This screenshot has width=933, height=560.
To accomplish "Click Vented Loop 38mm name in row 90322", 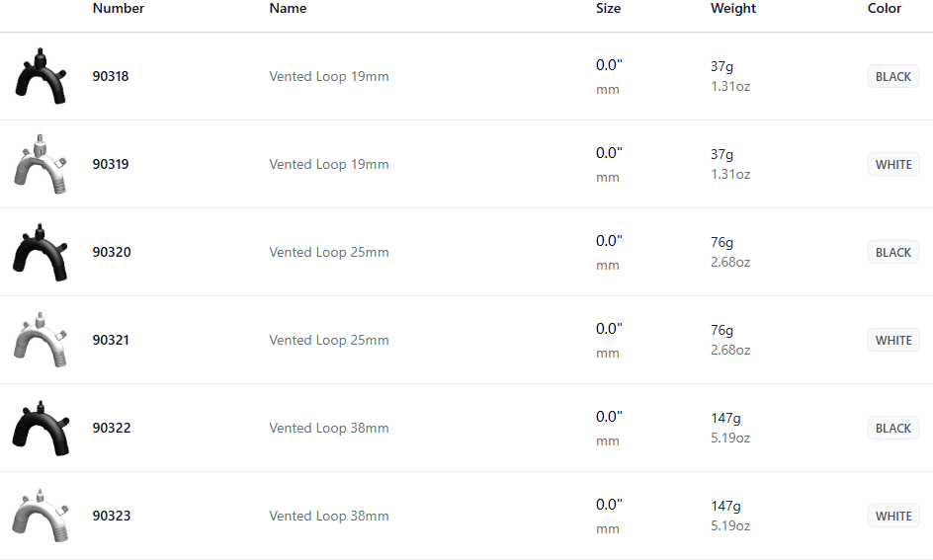I will [329, 429].
